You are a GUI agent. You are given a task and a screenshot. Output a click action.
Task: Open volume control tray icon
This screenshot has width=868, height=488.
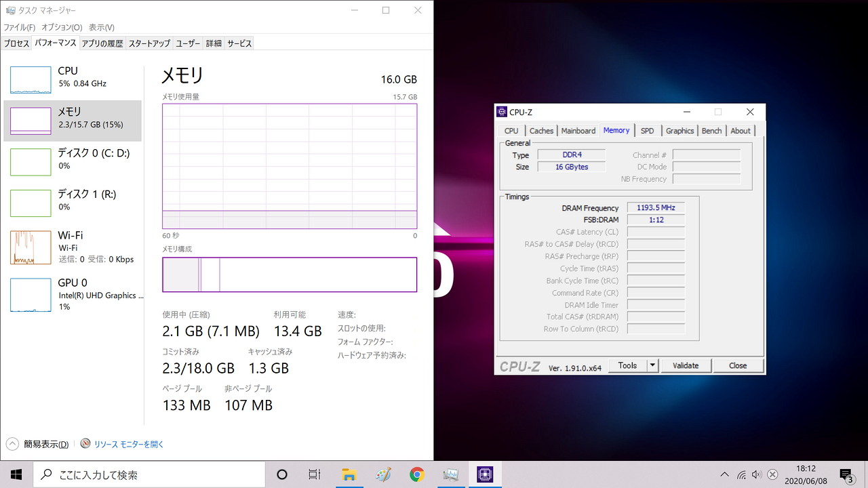[757, 474]
